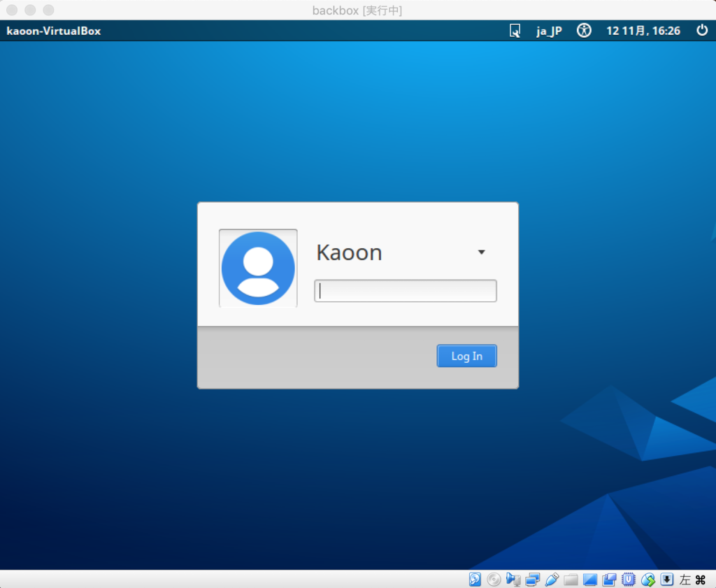Click the display settings status icon

click(x=590, y=580)
